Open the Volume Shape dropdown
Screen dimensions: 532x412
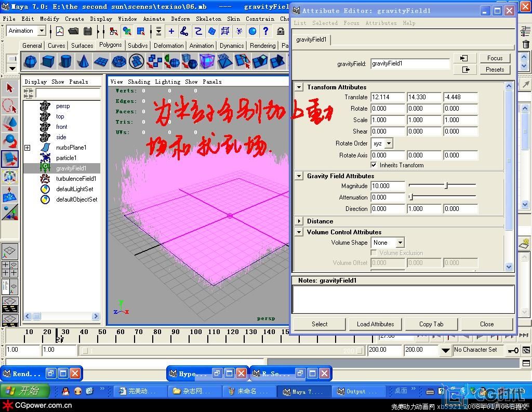point(401,243)
